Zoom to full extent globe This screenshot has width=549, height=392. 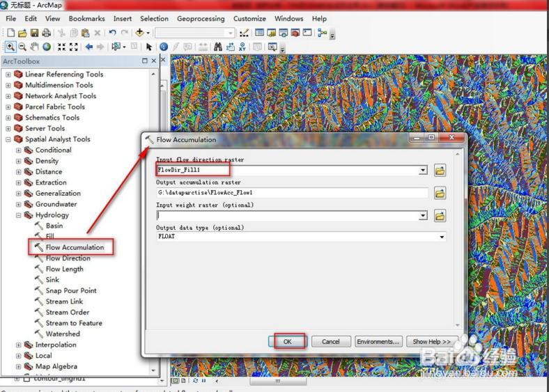point(47,47)
